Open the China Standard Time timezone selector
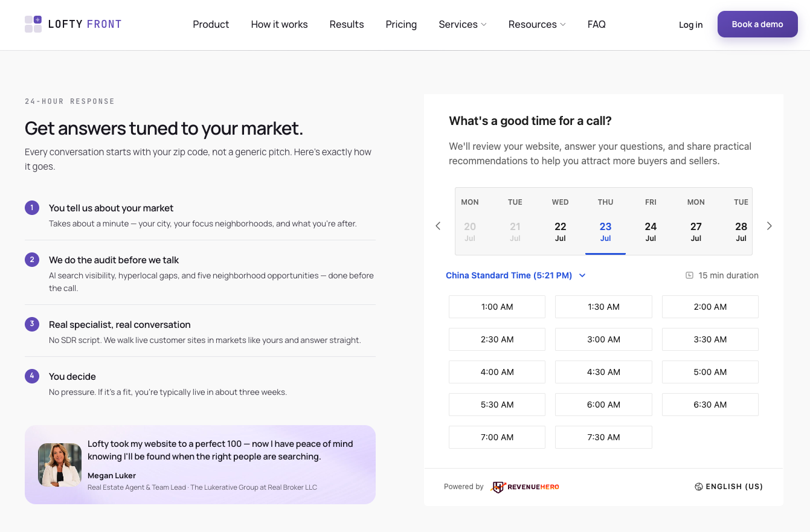 tap(516, 275)
